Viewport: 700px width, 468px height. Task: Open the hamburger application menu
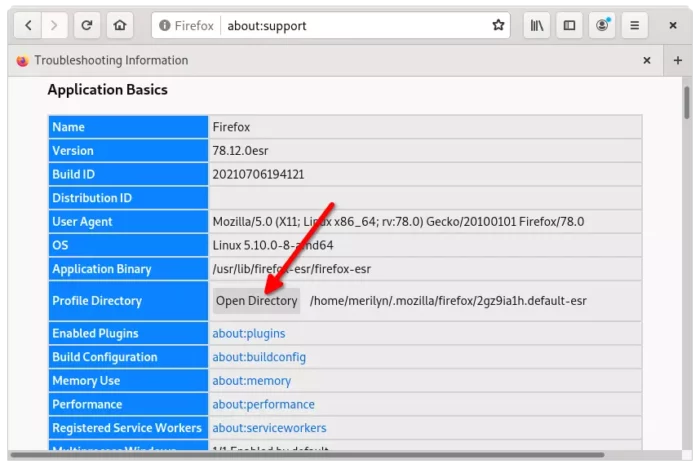tap(634, 25)
